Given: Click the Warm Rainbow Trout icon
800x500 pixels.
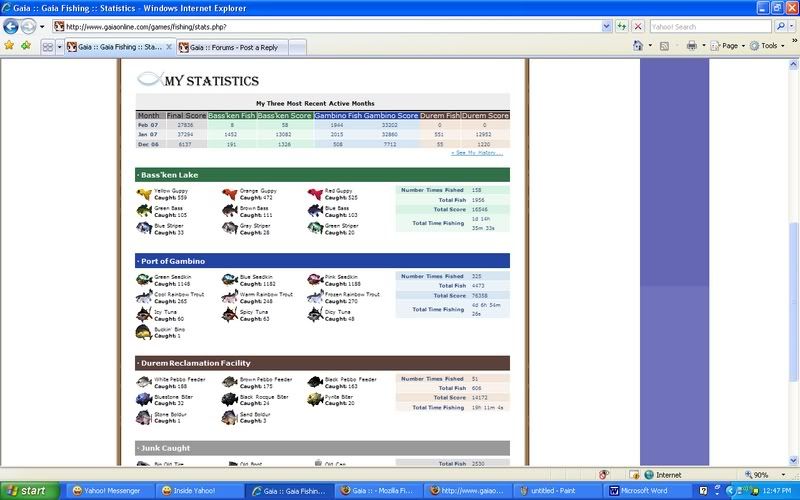Looking at the screenshot, I should pos(230,297).
